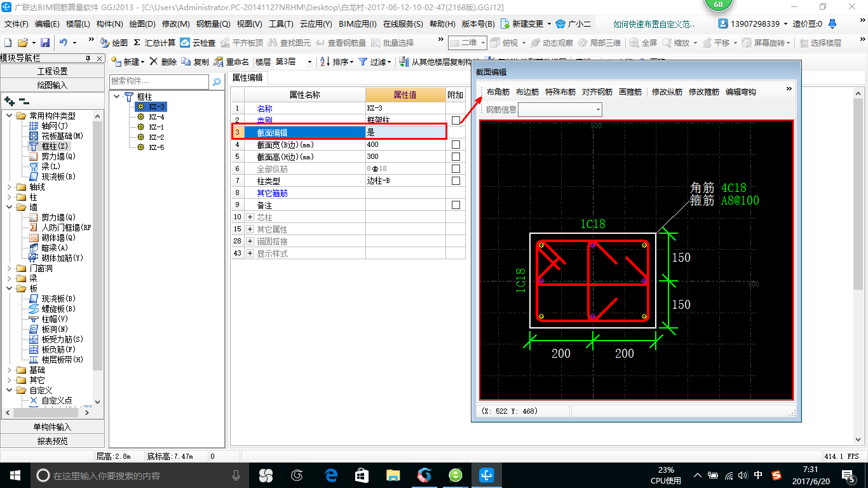Open the 帮助(H) menu

(442, 24)
